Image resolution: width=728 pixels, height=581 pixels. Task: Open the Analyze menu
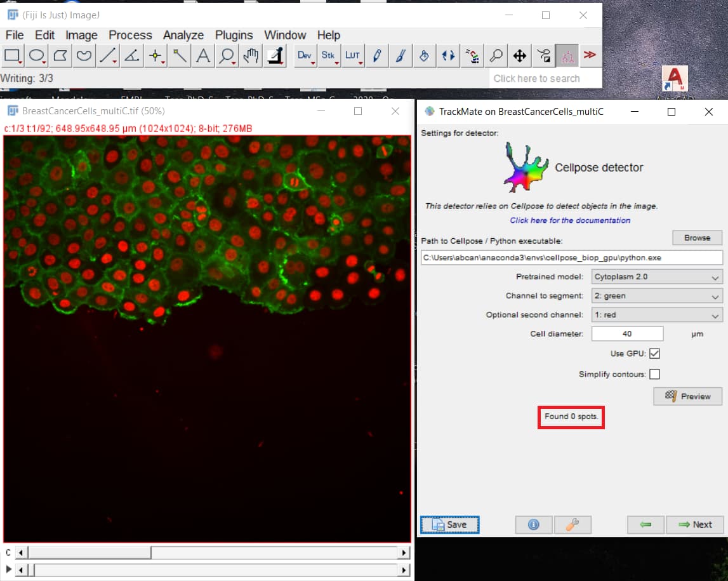183,35
